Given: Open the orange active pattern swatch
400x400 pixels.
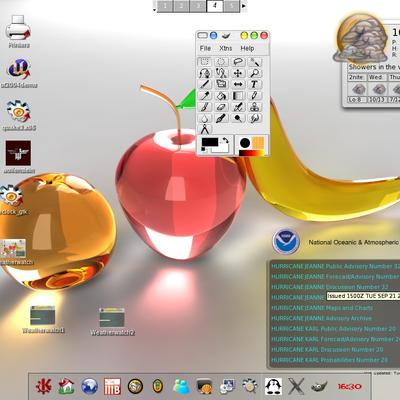Looking at the screenshot, I should pos(258,143).
